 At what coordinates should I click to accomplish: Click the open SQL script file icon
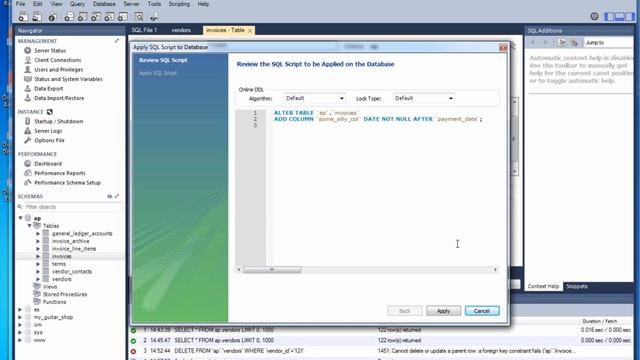[37, 17]
